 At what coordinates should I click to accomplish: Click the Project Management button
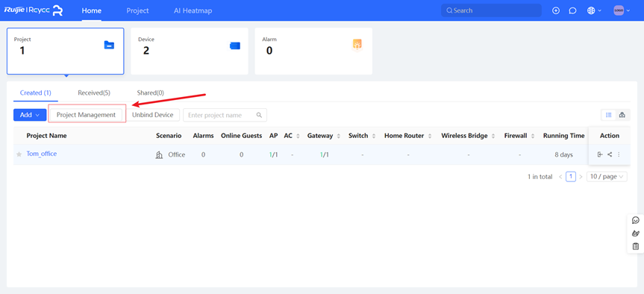coord(87,115)
